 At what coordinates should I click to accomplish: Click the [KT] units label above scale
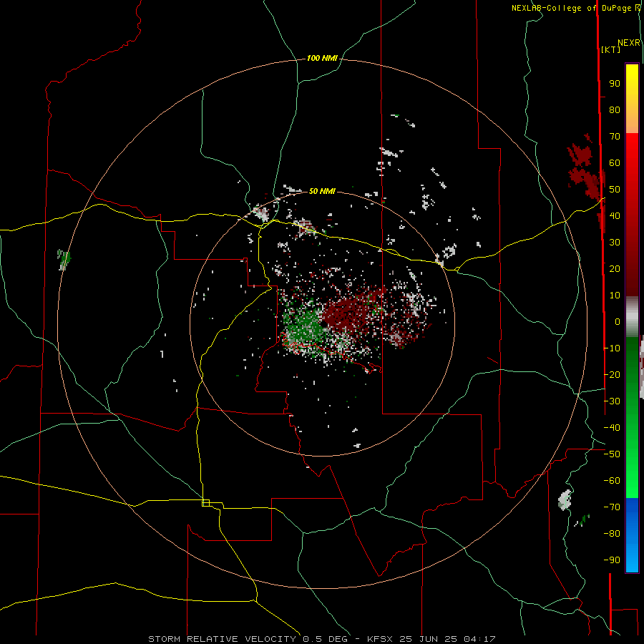point(610,49)
